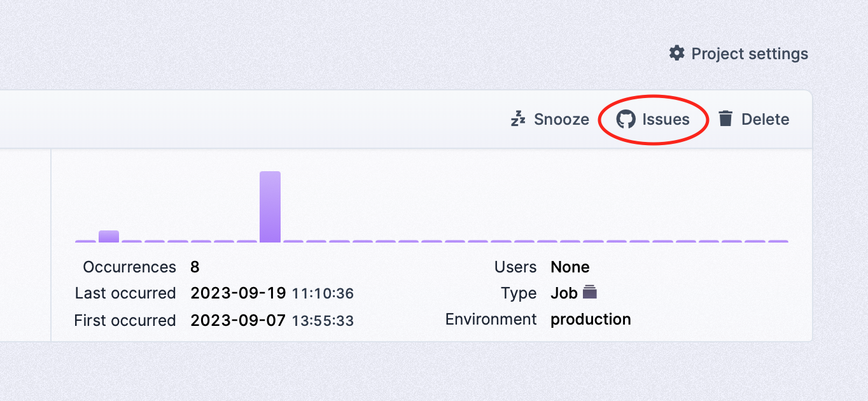Click the Users value None
This screenshot has width=868, height=401.
570,267
